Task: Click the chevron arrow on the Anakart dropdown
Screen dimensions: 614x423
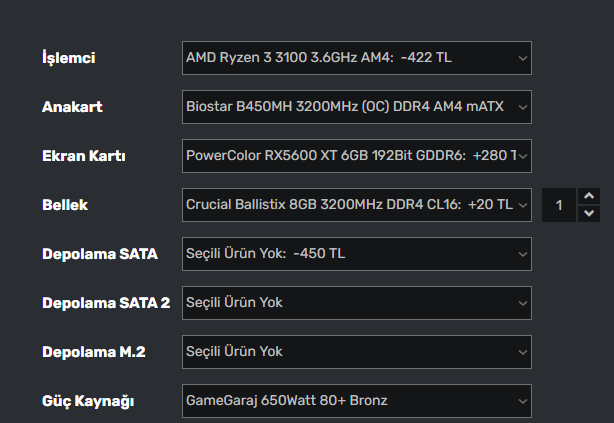Action: [x=522, y=107]
